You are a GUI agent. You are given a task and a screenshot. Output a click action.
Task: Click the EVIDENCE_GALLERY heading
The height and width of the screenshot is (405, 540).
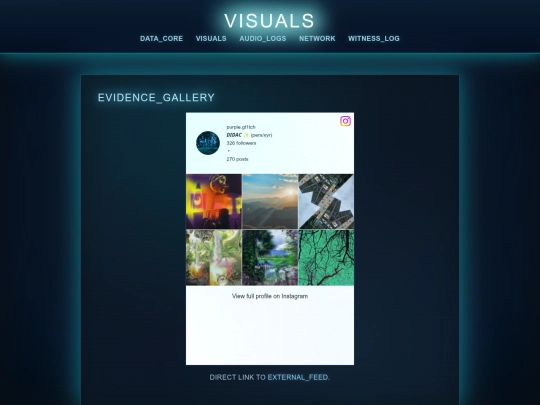(156, 97)
